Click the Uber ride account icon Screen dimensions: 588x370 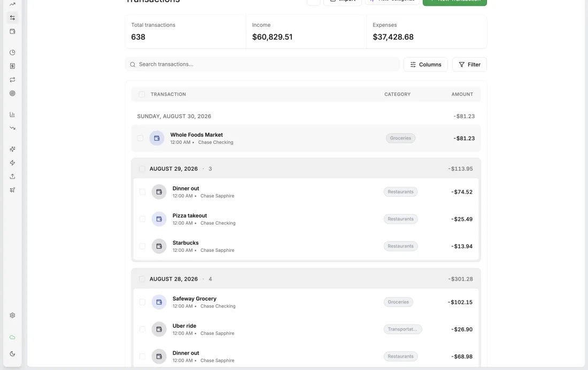coord(159,329)
